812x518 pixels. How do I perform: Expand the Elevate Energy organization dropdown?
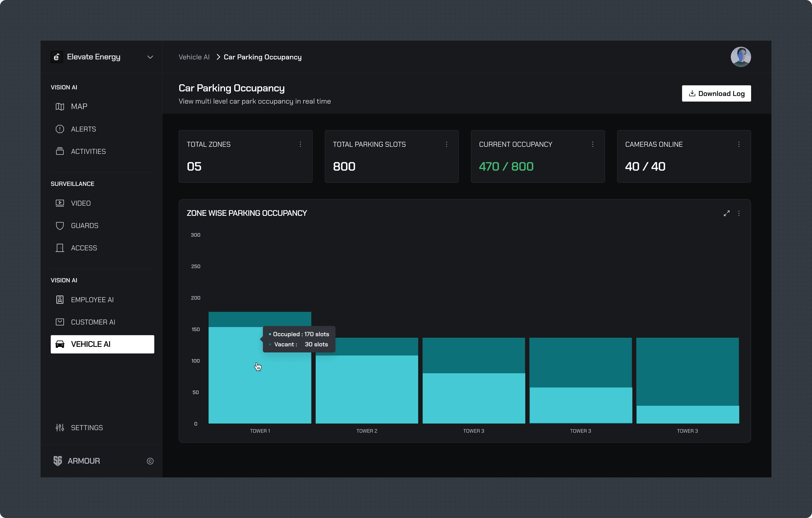[150, 57]
